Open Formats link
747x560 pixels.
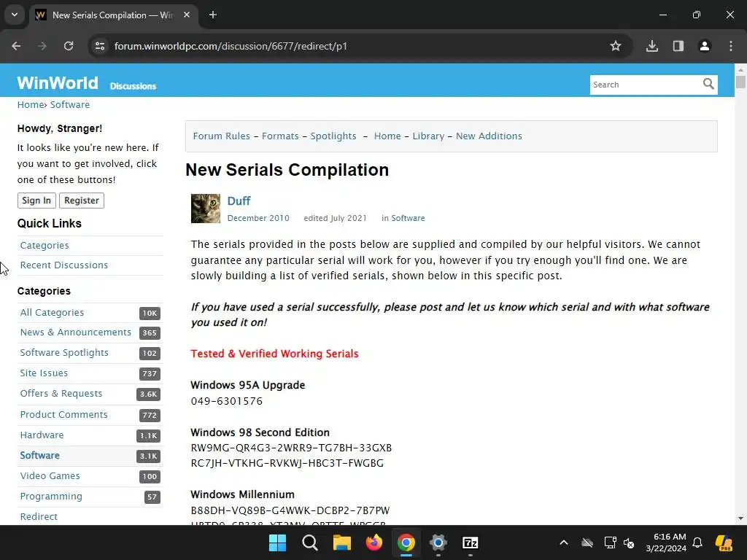pos(280,136)
